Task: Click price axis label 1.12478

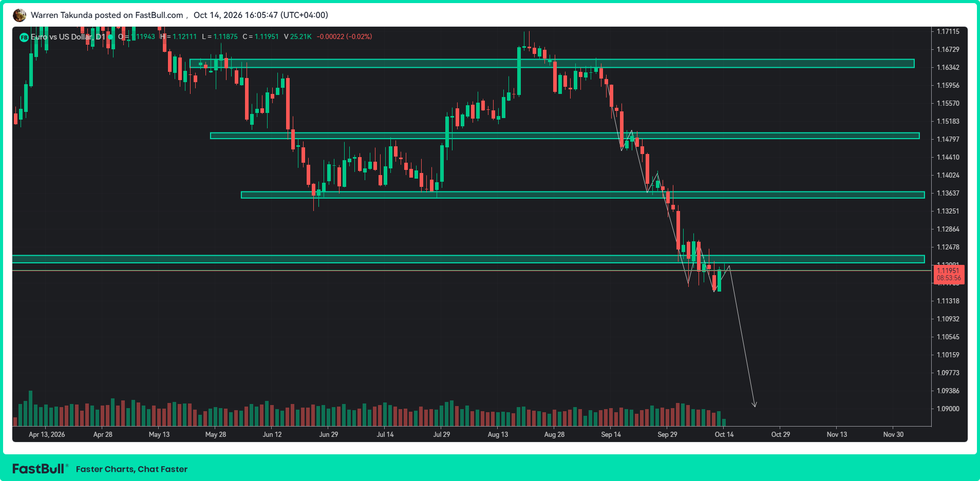Action: (x=948, y=247)
